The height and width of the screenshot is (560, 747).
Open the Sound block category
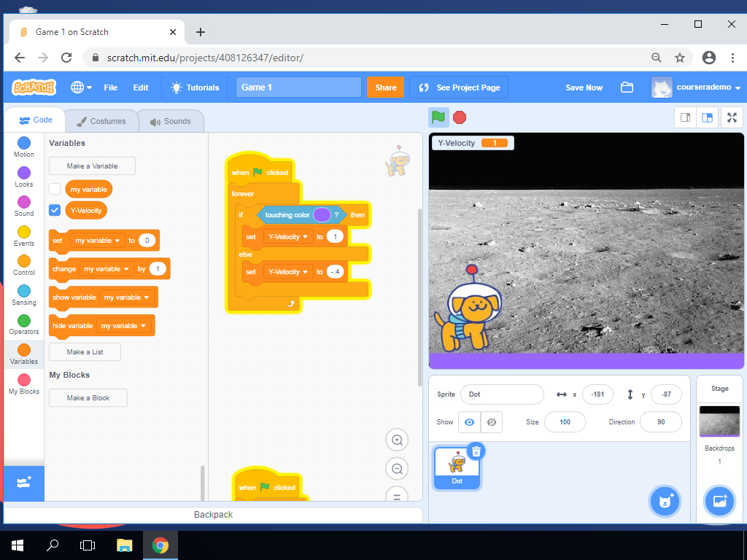tap(24, 206)
